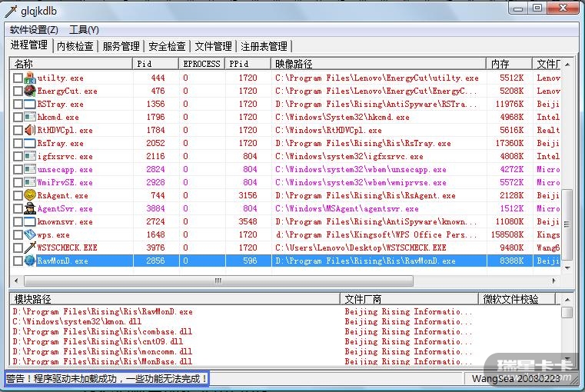Click the RSTray.exe window icon

point(30,104)
